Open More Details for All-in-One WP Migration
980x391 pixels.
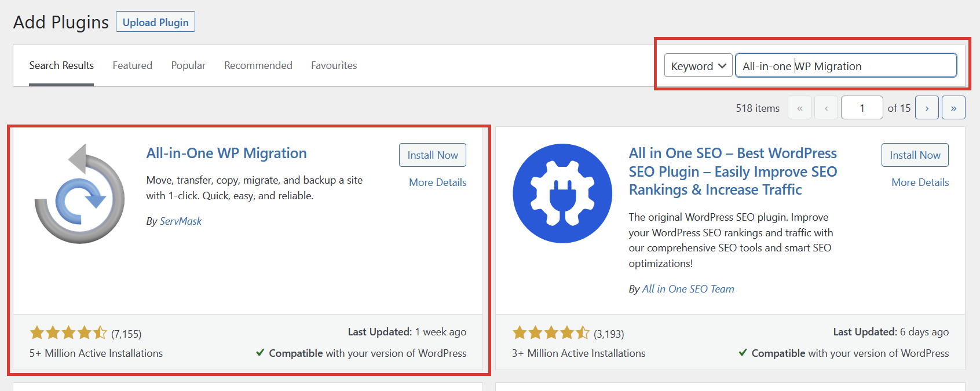point(437,182)
